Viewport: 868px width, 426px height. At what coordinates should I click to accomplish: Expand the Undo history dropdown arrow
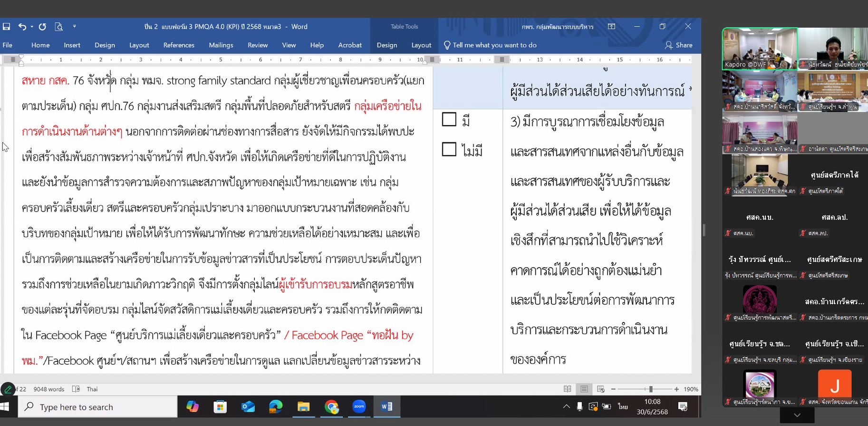[x=32, y=27]
